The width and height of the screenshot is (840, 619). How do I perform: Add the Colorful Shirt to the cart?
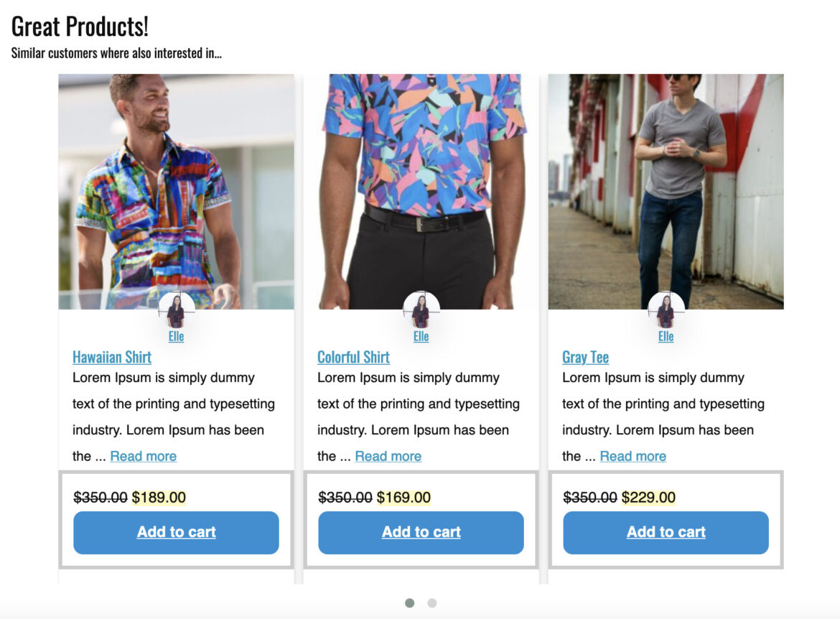tap(421, 532)
